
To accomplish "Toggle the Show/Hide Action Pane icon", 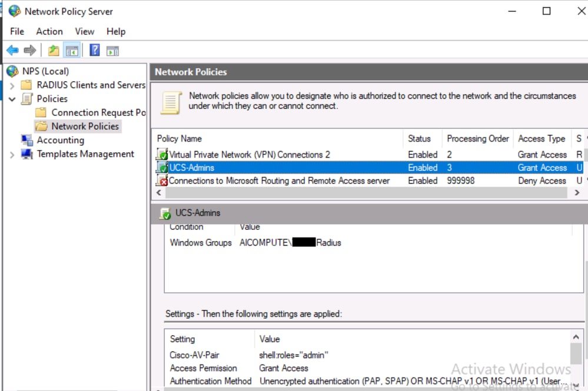I will click(x=112, y=51).
